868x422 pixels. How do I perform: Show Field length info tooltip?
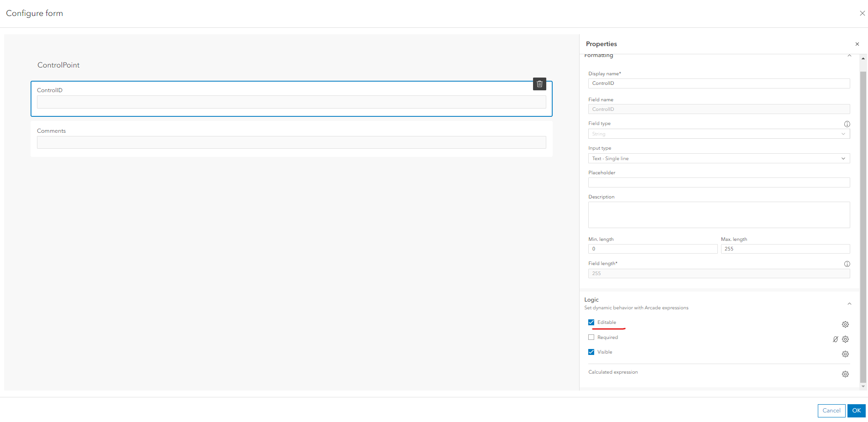(x=847, y=264)
